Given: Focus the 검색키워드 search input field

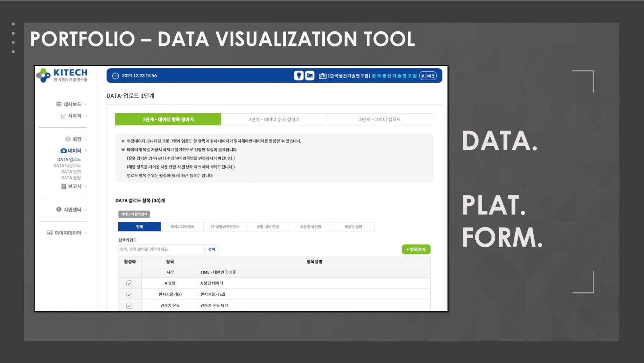Looking at the screenshot, I should click(x=161, y=249).
